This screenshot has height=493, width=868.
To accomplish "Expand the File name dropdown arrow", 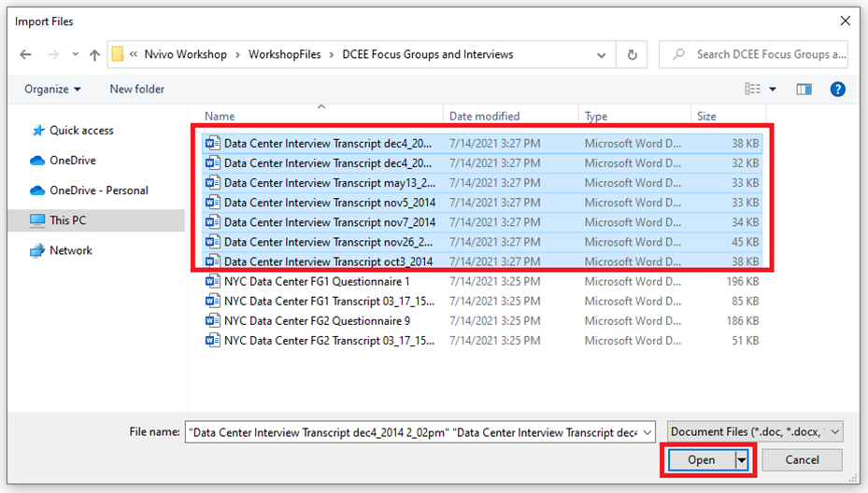I will (647, 432).
